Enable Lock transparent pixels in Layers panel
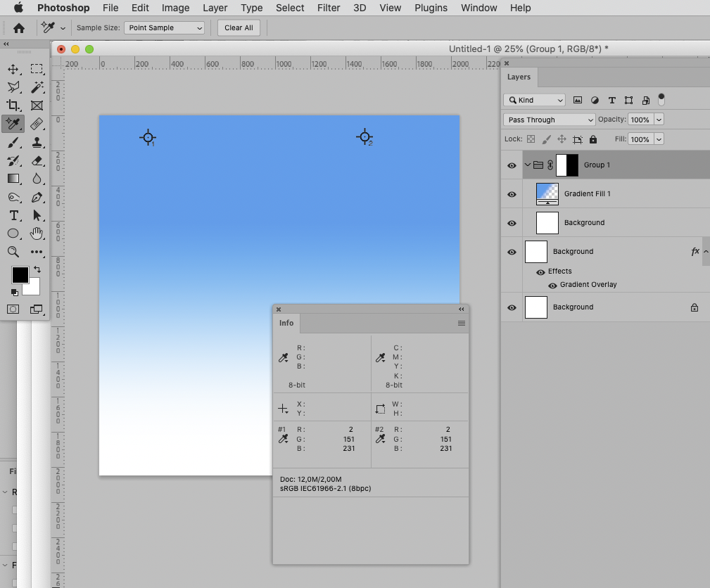 (531, 139)
